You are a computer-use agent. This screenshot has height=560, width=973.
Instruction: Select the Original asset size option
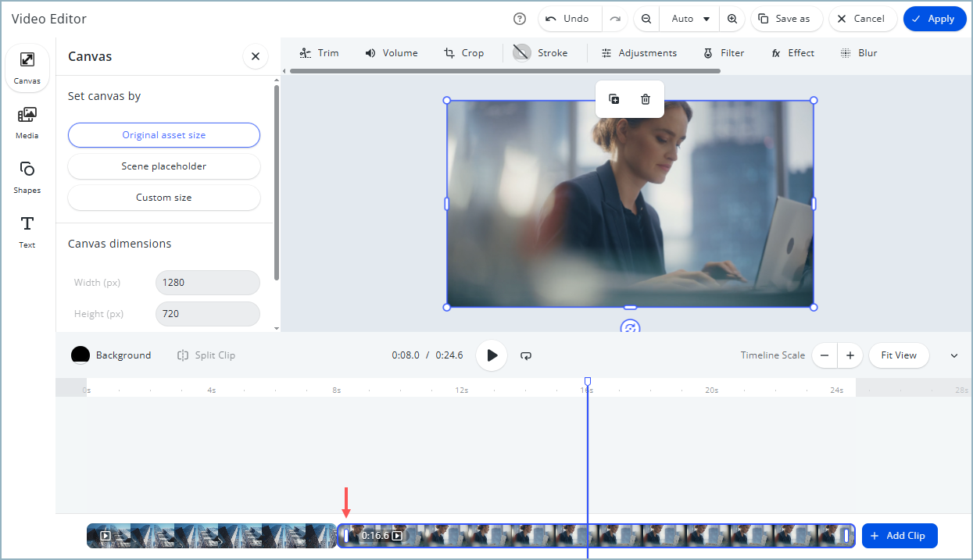[163, 134]
